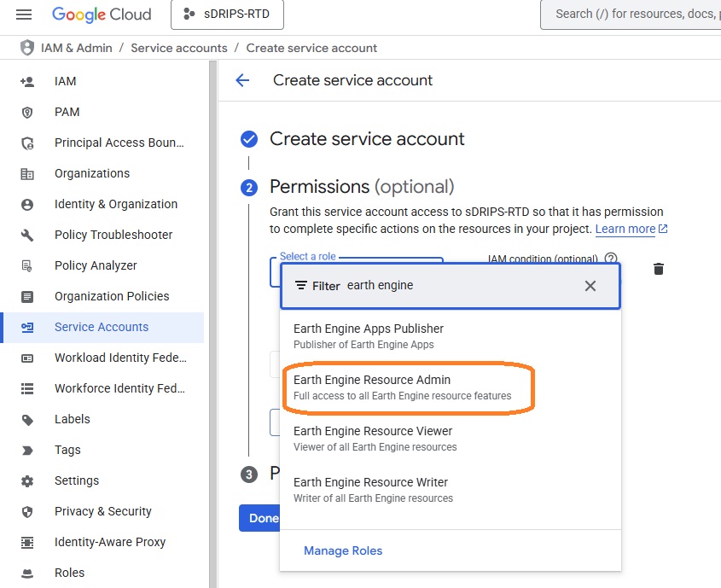The width and height of the screenshot is (721, 588).
Task: Open Tags in the sidebar
Action: [67, 450]
